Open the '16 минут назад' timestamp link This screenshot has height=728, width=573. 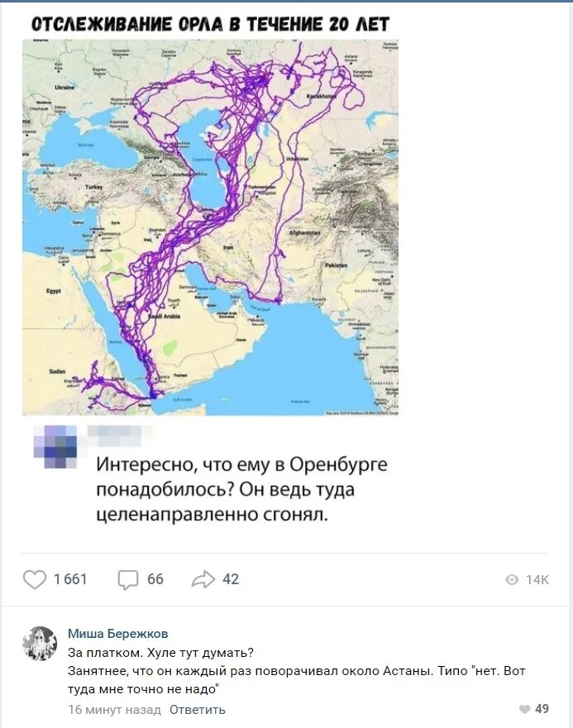[x=114, y=710]
